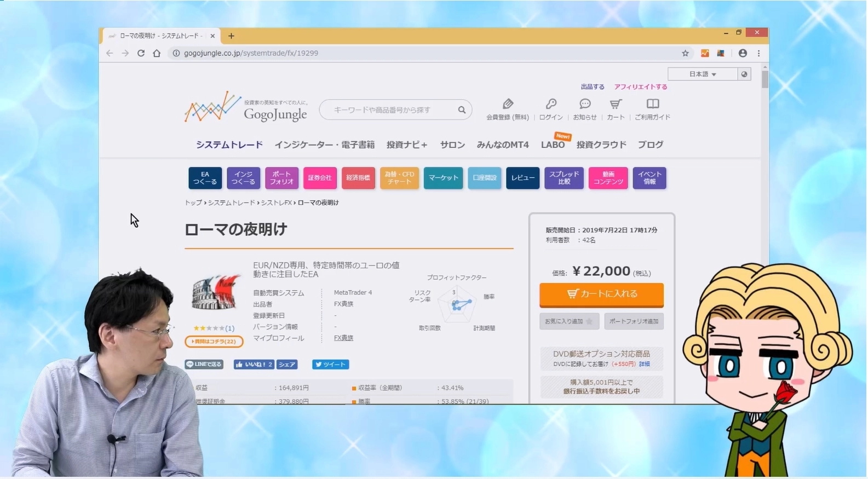Click the 為替・CFDチャート button
Screen dimensions: 868x479
[x=399, y=178]
